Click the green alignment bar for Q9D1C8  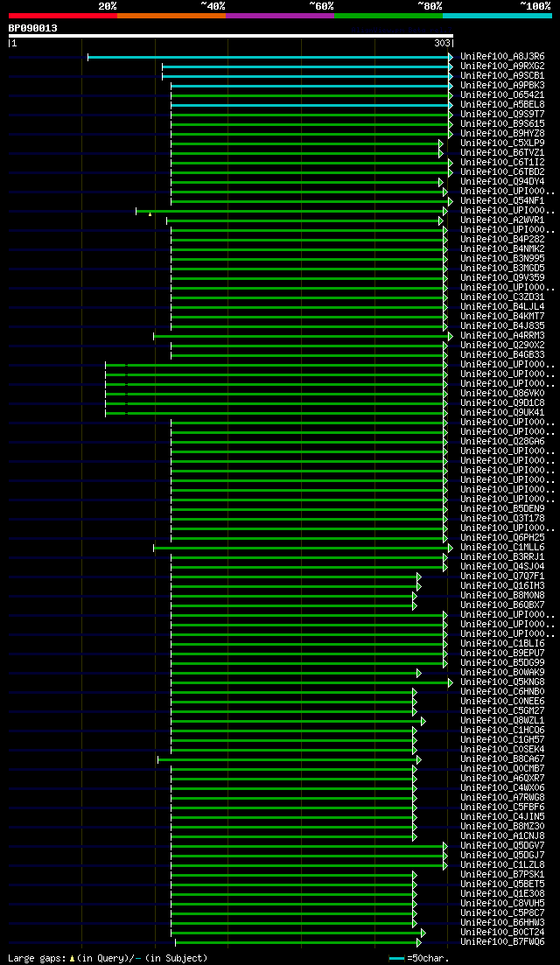[276, 403]
